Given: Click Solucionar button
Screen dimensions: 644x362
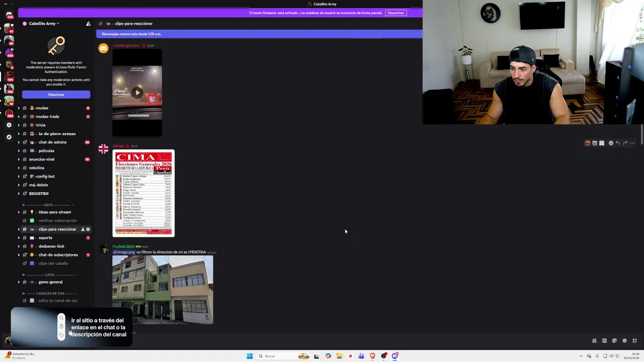Looking at the screenshot, I should (56, 95).
